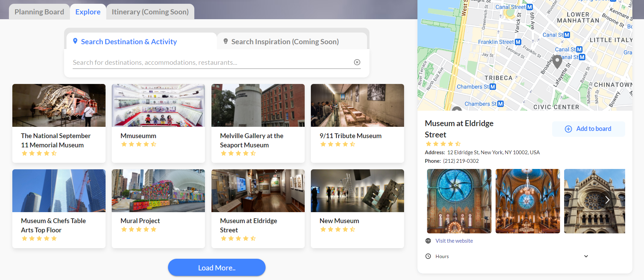Click the clock icon next to Hours
Viewport: 644px width, 280px height.
[x=428, y=256]
